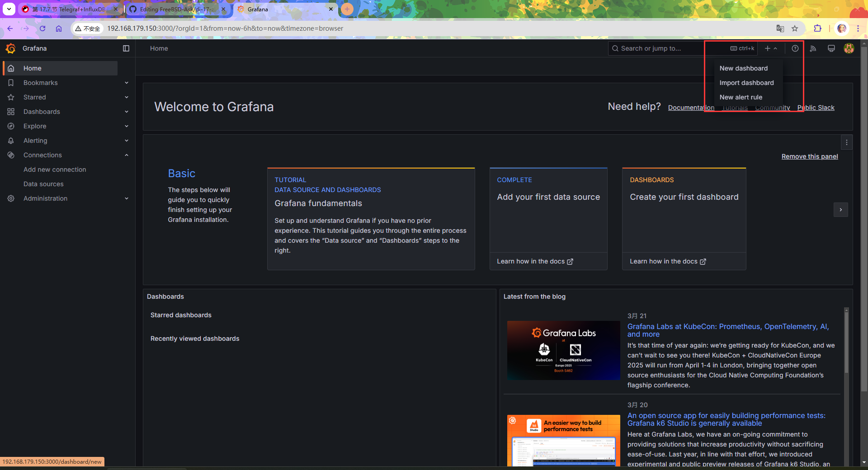Click the Bookmarks icon in sidebar
868x470 pixels.
tap(11, 83)
